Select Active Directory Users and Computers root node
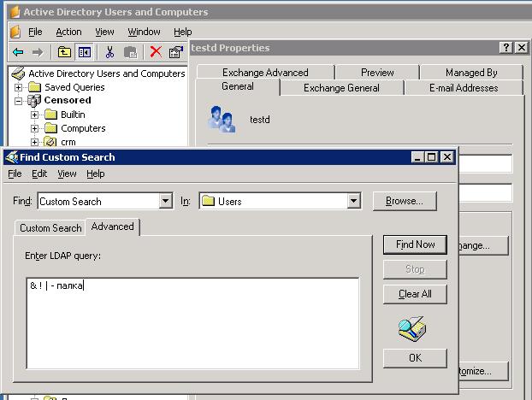 [107, 74]
